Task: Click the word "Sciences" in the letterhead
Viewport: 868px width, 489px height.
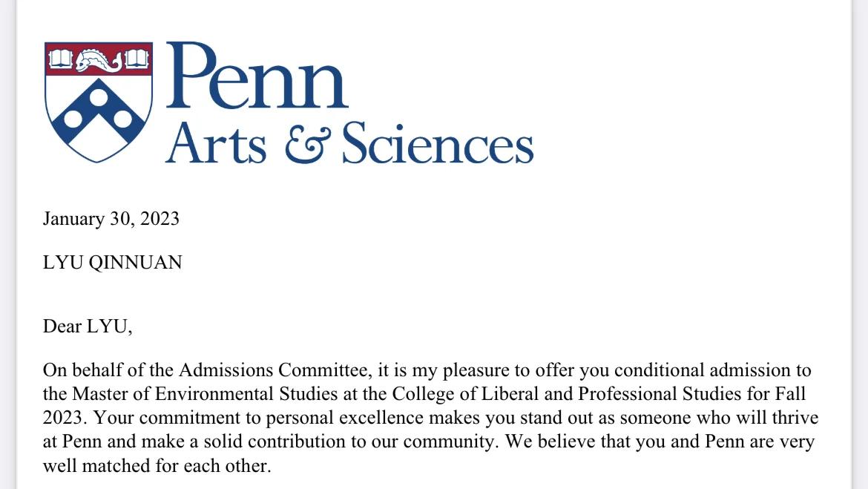Action: 438,144
